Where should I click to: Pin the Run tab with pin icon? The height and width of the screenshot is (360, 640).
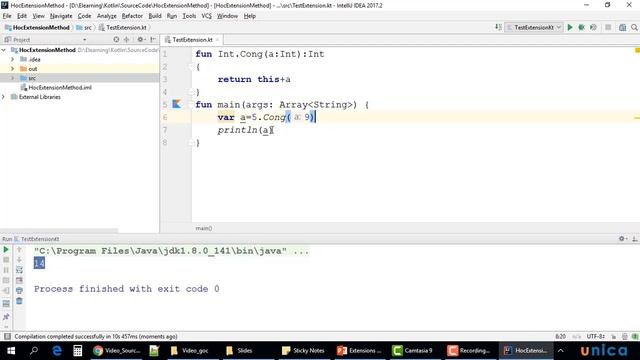click(6, 317)
